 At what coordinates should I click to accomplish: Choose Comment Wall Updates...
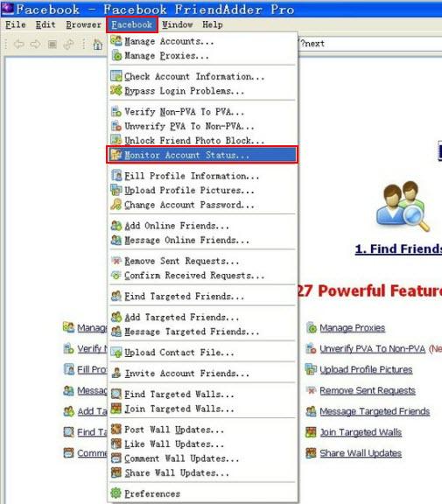click(x=202, y=458)
